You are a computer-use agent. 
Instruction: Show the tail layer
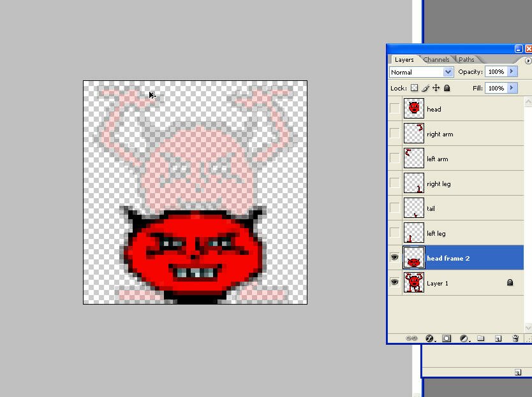point(395,208)
